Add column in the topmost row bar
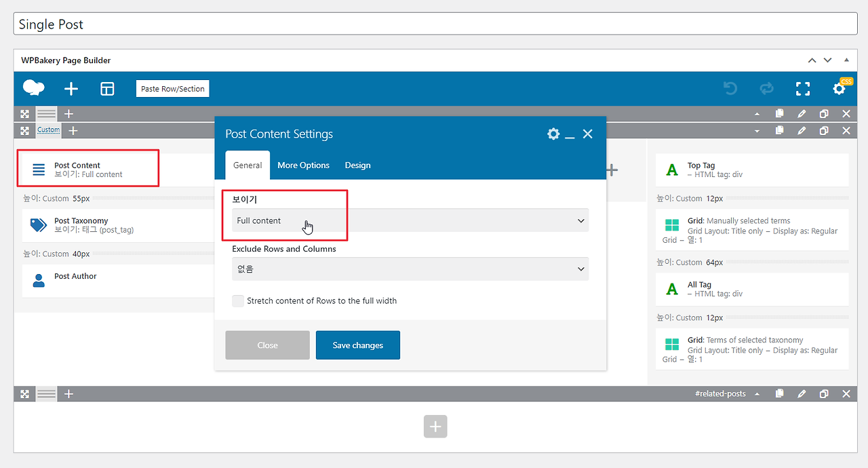Viewport: 868px width, 468px height. [68, 113]
